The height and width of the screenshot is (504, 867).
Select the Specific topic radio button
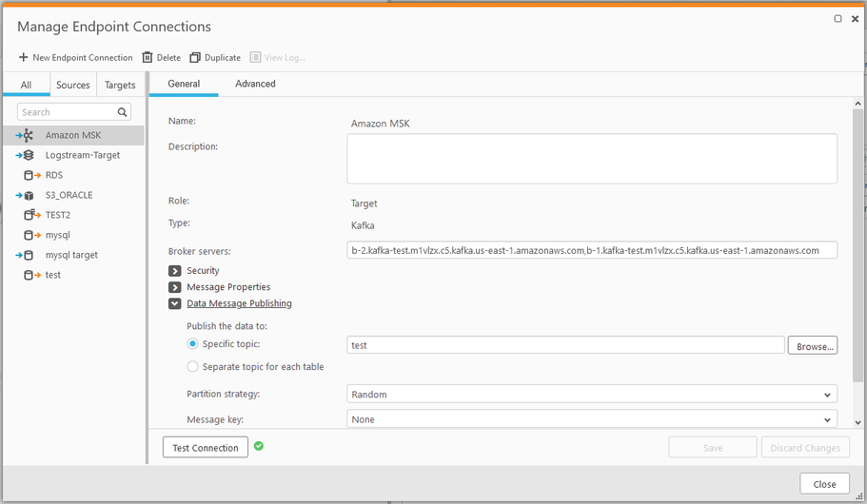pyautogui.click(x=192, y=343)
